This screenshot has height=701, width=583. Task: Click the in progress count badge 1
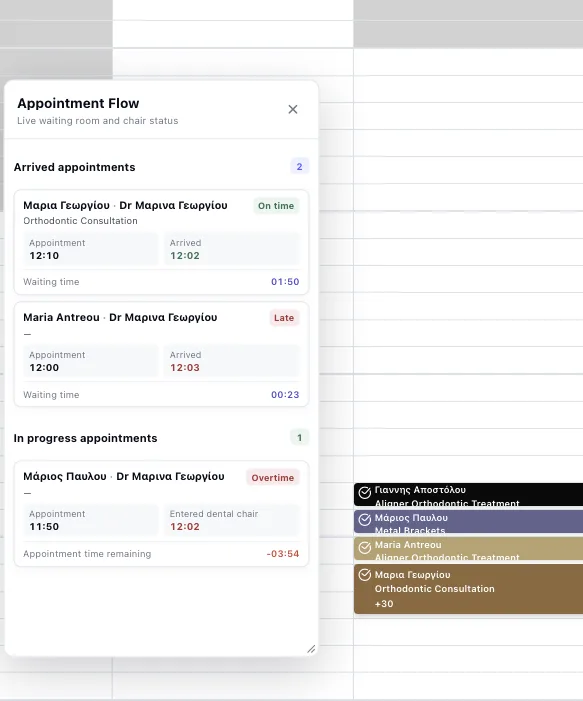click(300, 438)
